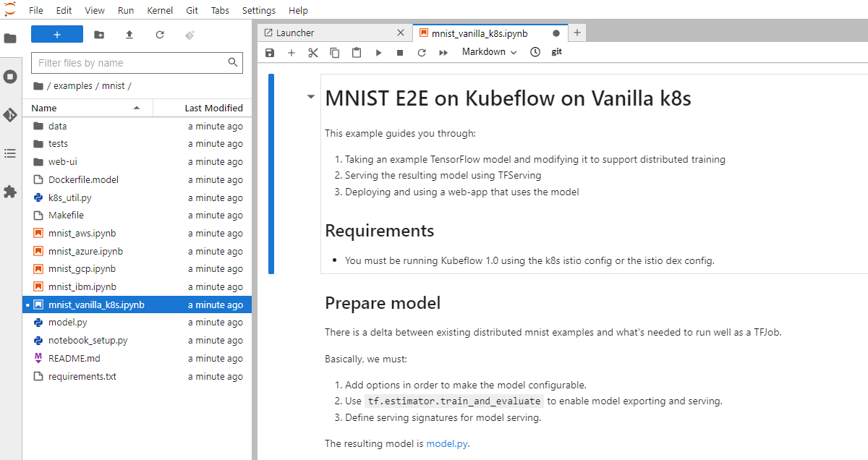The image size is (868, 460).
Task: Open the Settings menu
Action: click(259, 10)
